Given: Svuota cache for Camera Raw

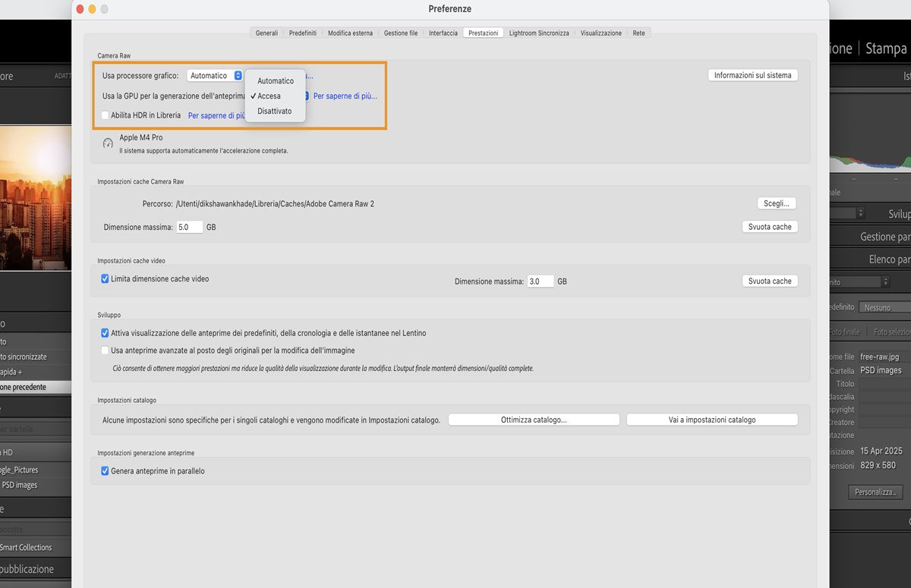Looking at the screenshot, I should pyautogui.click(x=770, y=226).
